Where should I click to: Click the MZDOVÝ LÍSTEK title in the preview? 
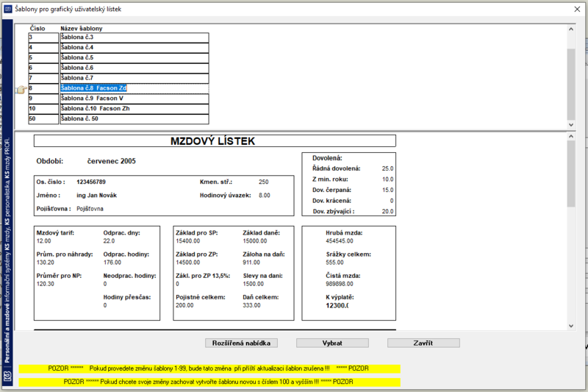[212, 141]
